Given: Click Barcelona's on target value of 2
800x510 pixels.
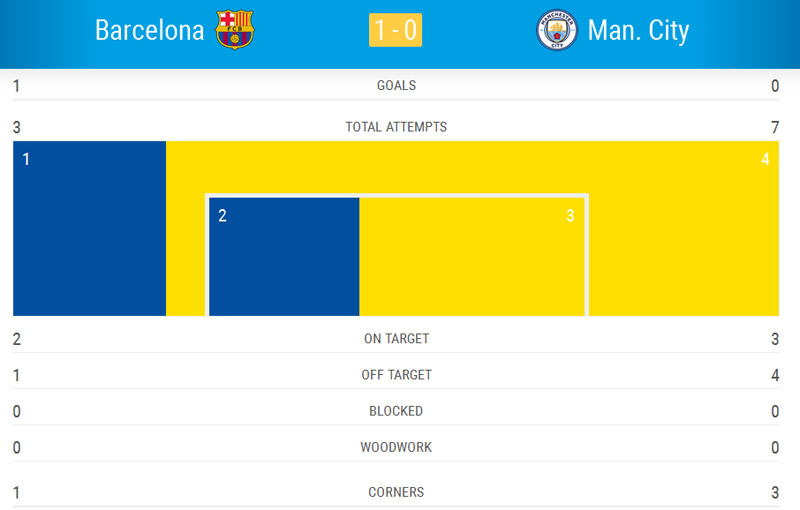Looking at the screenshot, I should coord(16,339).
